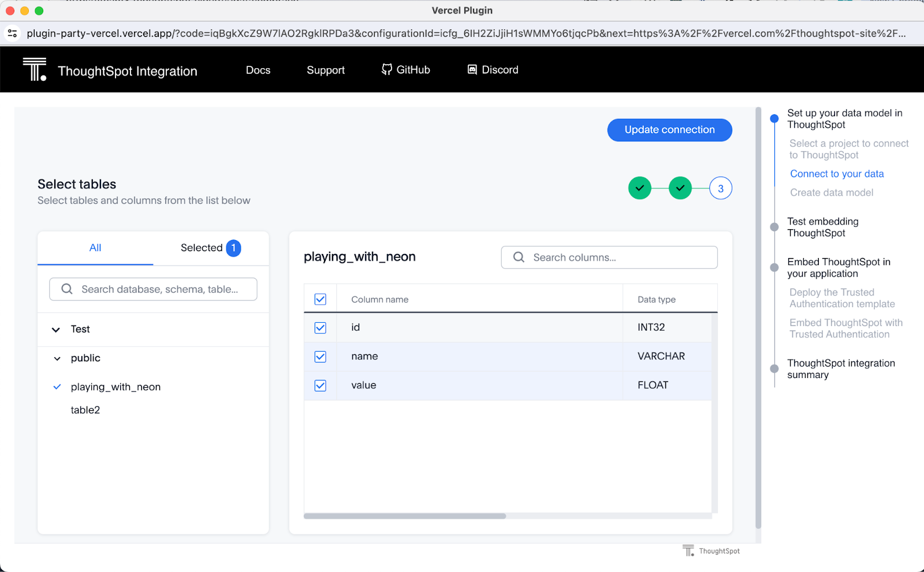Toggle the select-all columns header checkbox
The height and width of the screenshot is (572, 924).
tap(321, 300)
